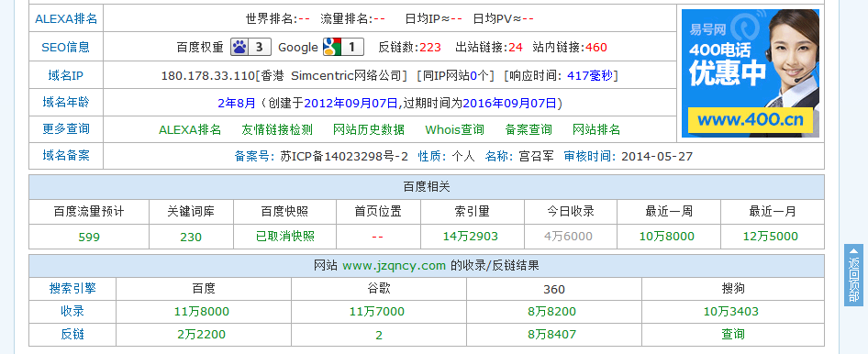Click the 首页位置 column header
This screenshot has width=868, height=354.
click(x=378, y=211)
